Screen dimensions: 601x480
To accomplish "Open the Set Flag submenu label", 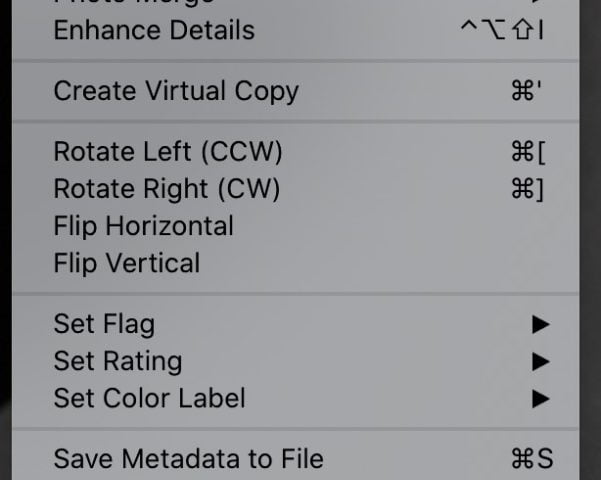I will [x=104, y=324].
